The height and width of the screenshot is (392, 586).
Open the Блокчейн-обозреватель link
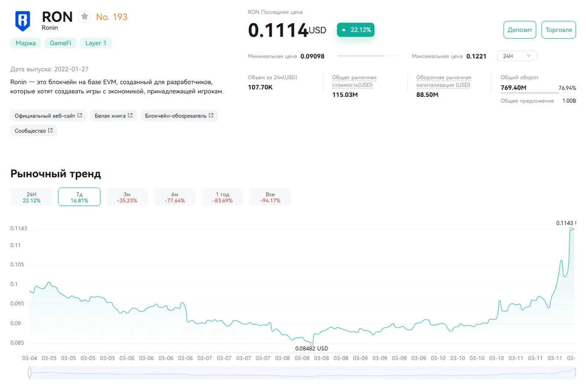(179, 116)
